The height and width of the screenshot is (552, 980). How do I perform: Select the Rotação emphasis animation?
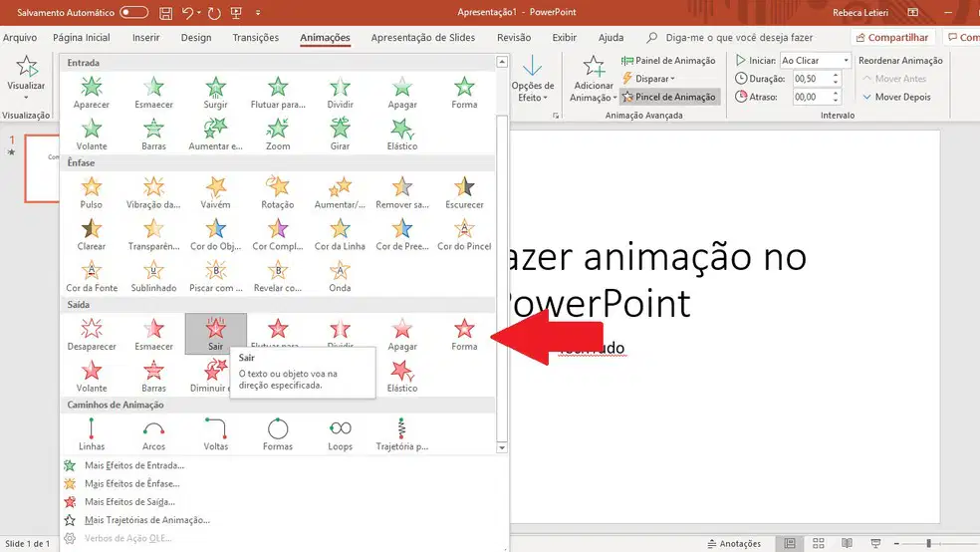(x=278, y=192)
